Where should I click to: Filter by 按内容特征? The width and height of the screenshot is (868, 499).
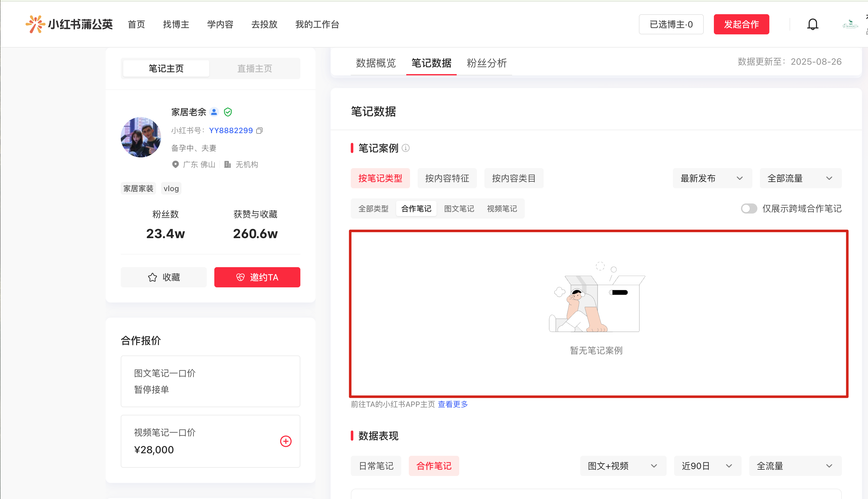point(447,178)
